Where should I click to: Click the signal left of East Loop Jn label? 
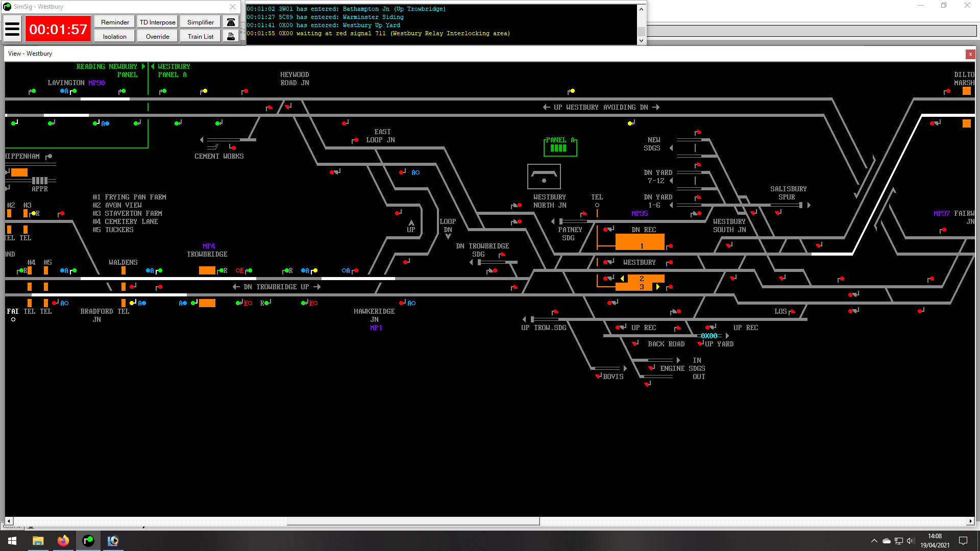(x=355, y=140)
